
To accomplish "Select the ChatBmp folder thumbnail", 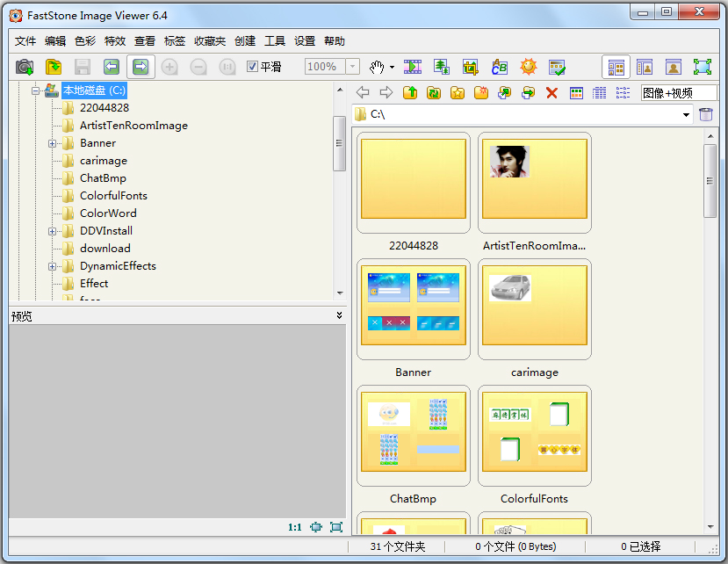I will [x=414, y=436].
